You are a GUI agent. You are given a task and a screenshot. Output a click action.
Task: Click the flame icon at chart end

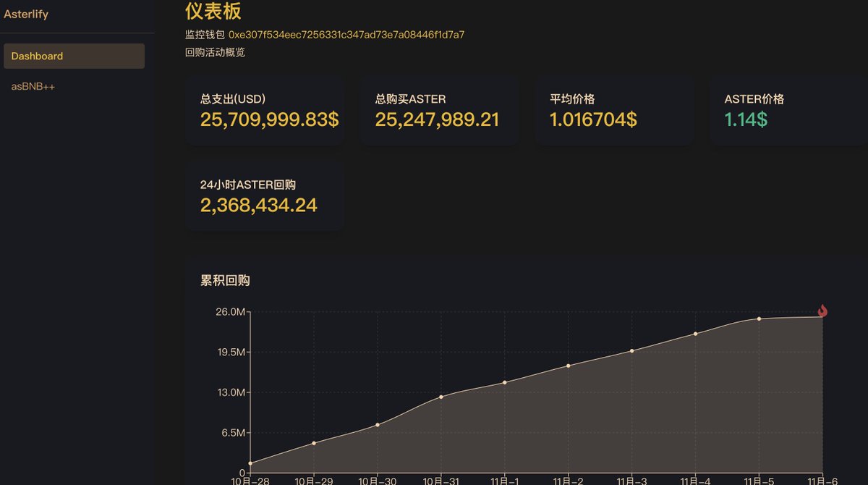point(822,311)
